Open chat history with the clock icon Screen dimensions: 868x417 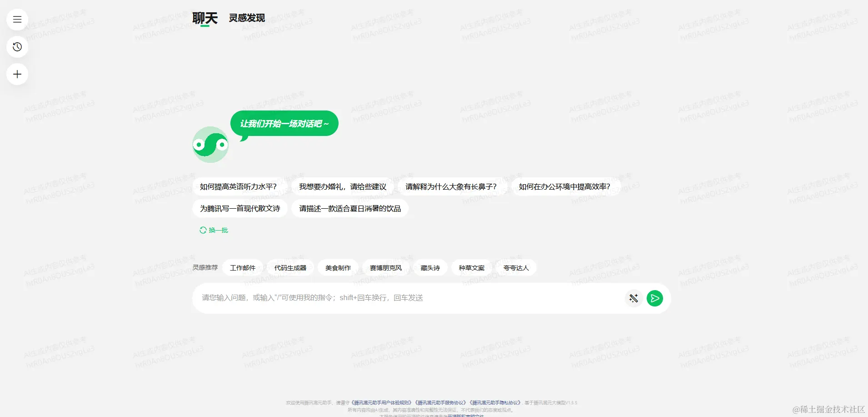pos(17,47)
